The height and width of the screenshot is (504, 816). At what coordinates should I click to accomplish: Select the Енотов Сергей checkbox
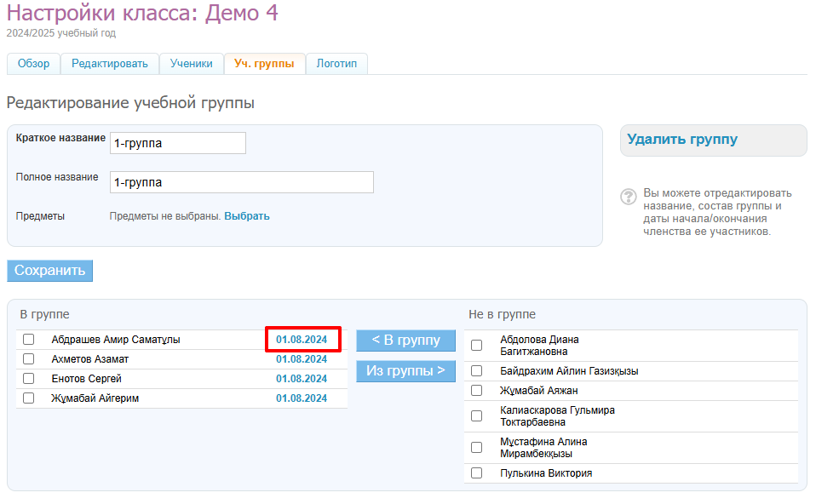(x=29, y=379)
